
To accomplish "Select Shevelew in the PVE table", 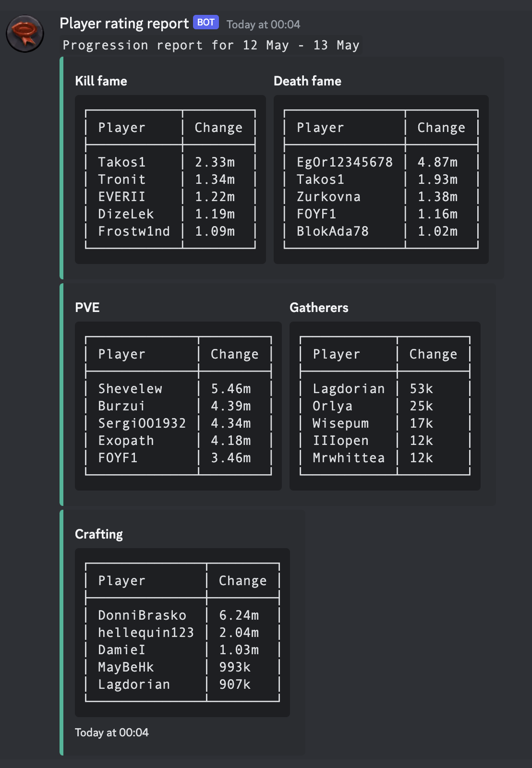I will coord(130,389).
